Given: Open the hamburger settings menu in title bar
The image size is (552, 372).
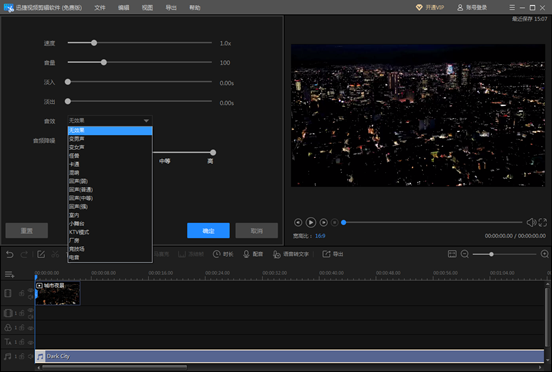Looking at the screenshot, I should click(512, 7).
